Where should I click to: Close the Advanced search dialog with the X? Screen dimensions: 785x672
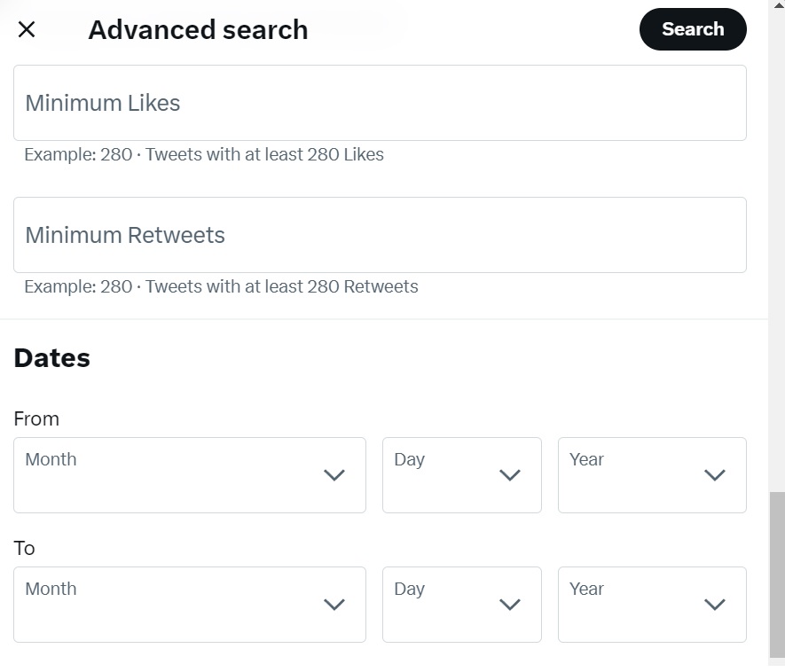click(27, 29)
